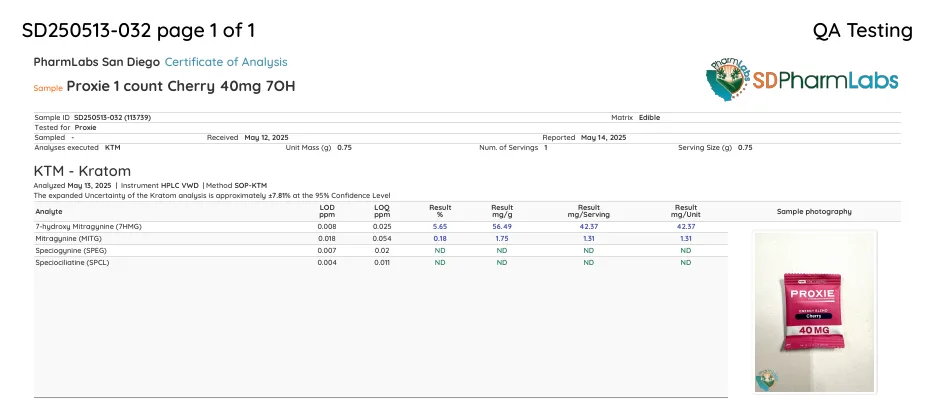Screen dimensions: 935x415
Task: Click the 'Sample photography' header
Action: 814,211
